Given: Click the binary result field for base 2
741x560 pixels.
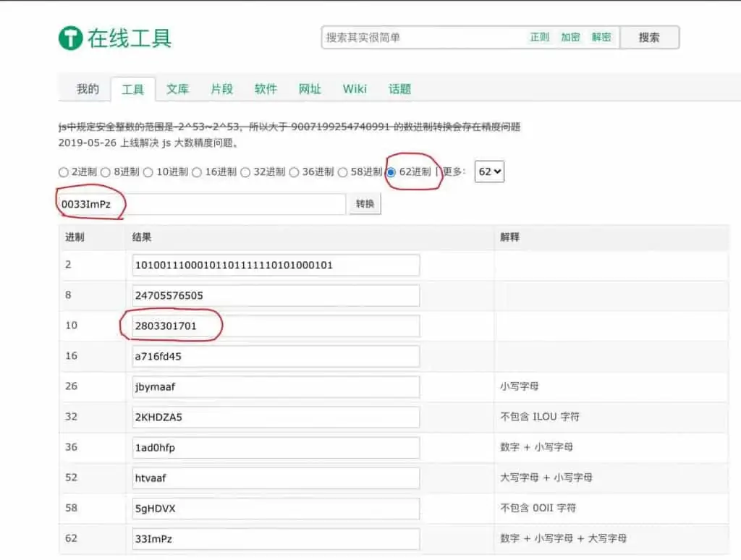Looking at the screenshot, I should click(x=275, y=264).
